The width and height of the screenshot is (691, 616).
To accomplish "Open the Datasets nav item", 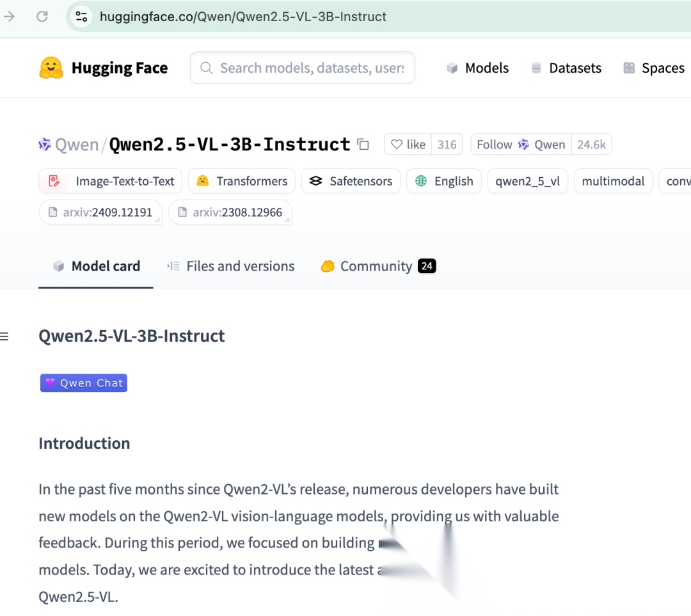I will 566,68.
